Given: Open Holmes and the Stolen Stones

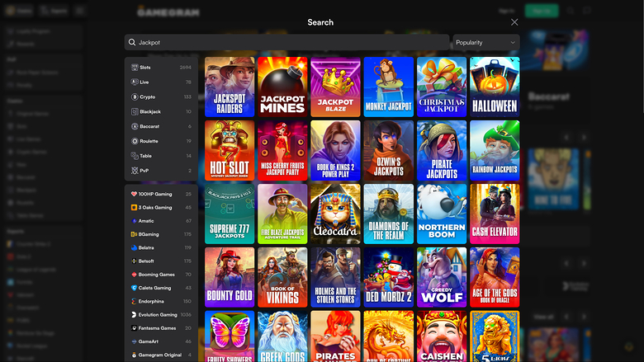Looking at the screenshot, I should 335,277.
